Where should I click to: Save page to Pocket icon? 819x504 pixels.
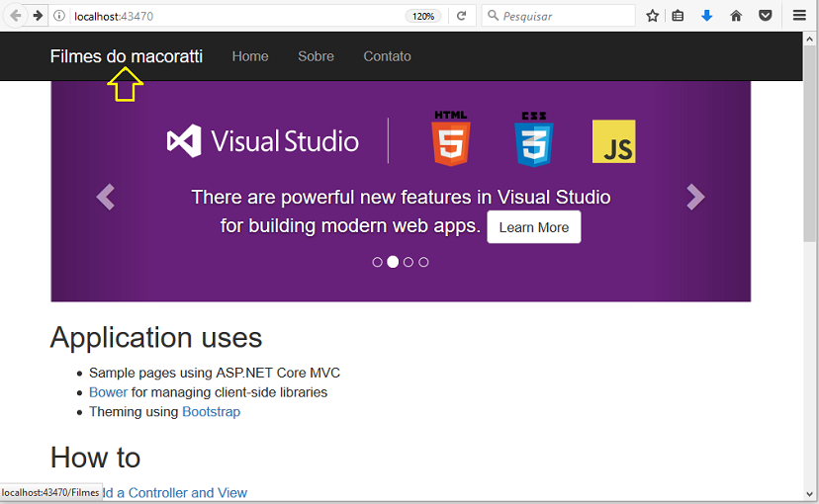click(766, 16)
